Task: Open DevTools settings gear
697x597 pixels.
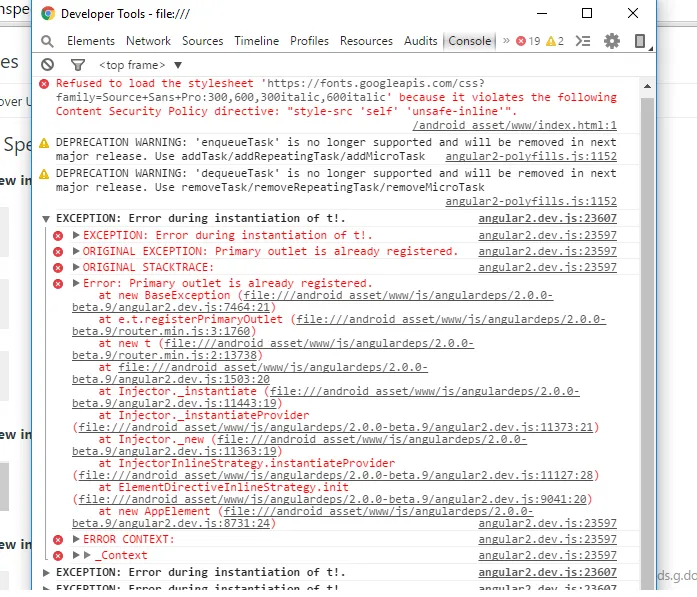Action: tap(612, 41)
